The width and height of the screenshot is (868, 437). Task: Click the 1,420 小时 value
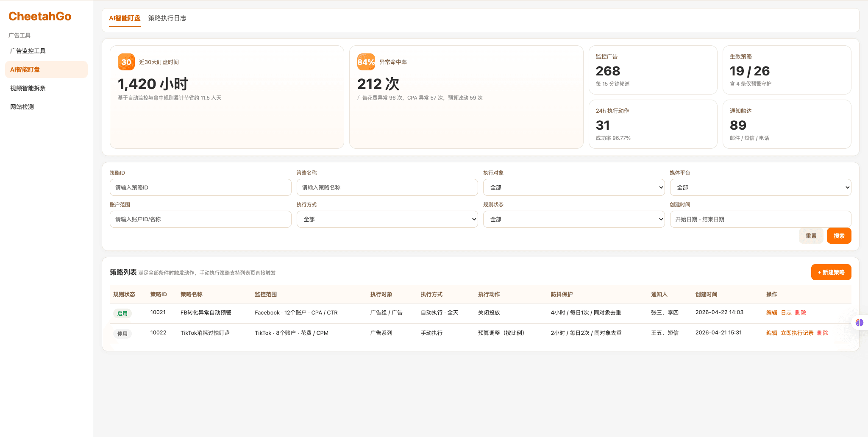[x=153, y=84]
